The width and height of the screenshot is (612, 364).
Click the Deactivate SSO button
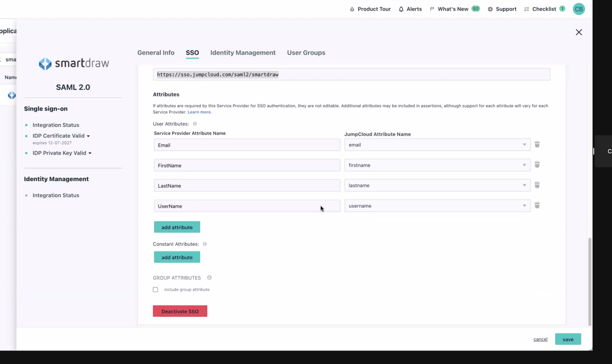[180, 311]
